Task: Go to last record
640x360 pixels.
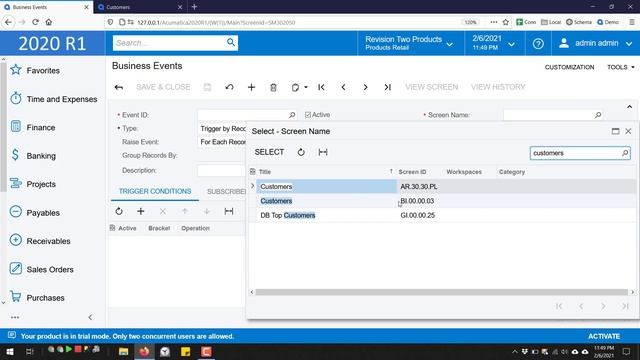Action: pyautogui.click(x=387, y=87)
